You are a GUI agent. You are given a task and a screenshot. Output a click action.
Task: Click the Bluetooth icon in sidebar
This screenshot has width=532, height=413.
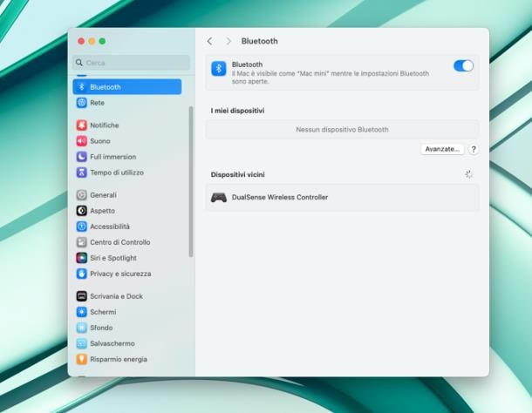click(x=81, y=87)
